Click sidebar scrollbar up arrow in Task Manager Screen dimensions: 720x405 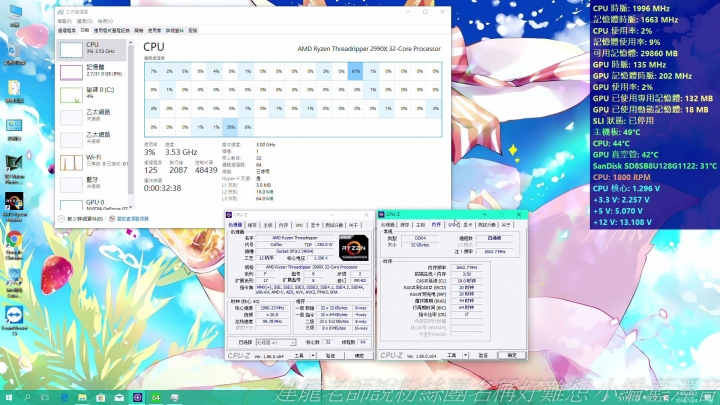pos(130,42)
